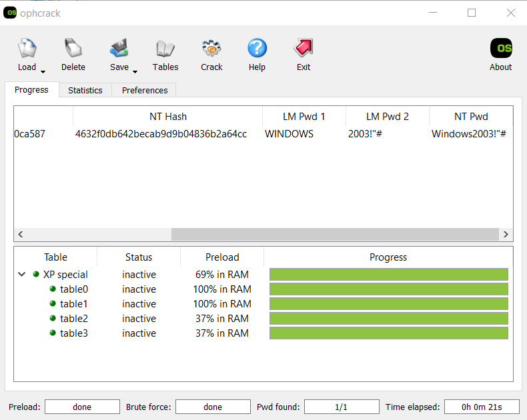The image size is (527, 420).
Task: Click table0's inactive status cell
Action: (x=139, y=289)
